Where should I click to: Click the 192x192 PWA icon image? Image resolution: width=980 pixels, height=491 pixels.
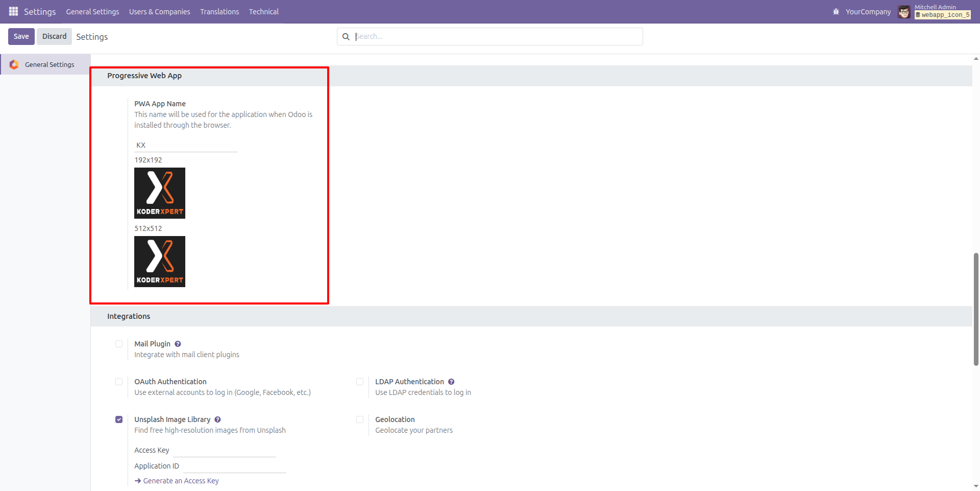coord(160,193)
